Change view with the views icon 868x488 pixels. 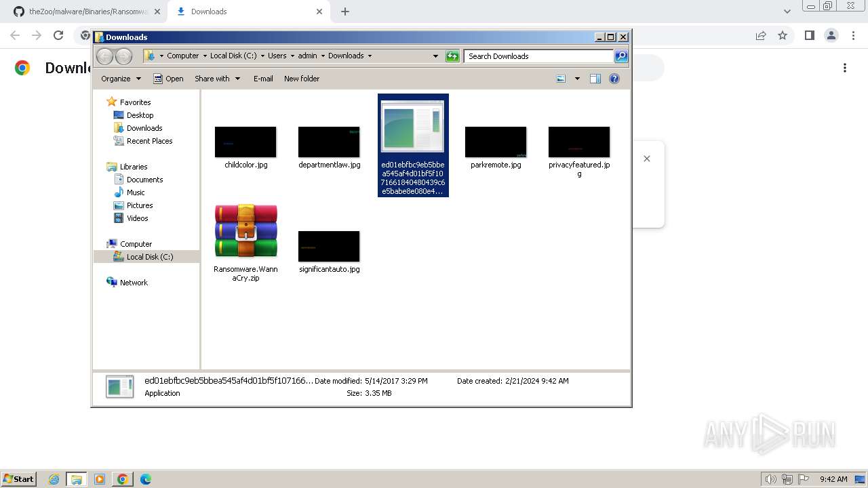pos(561,79)
